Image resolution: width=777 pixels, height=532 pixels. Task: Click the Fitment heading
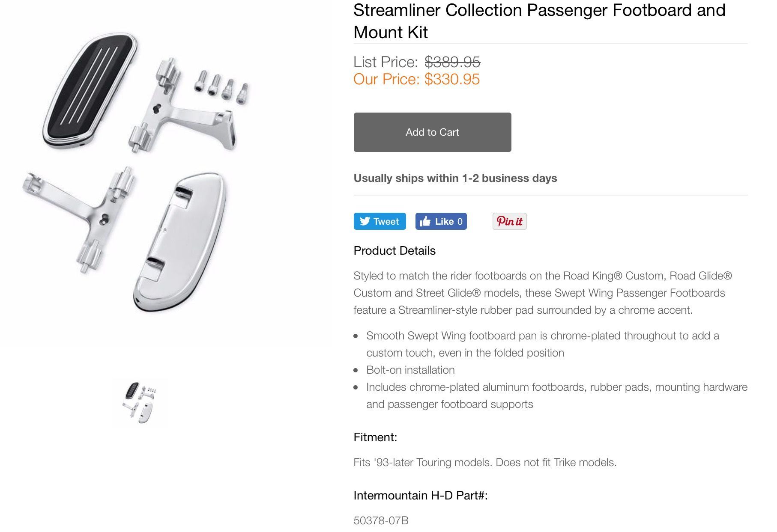pyautogui.click(x=375, y=437)
